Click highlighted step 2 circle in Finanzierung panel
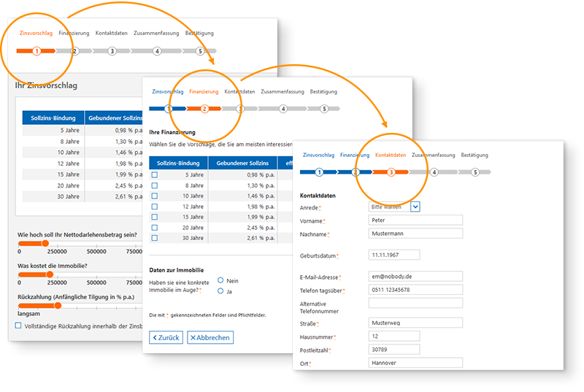This screenshot has height=392, width=584. tap(204, 109)
